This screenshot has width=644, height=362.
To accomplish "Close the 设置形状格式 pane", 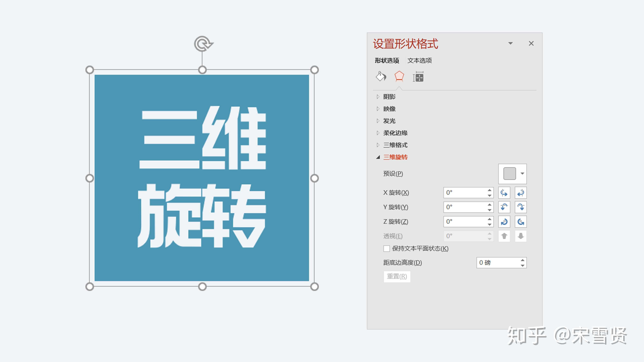I will click(x=531, y=43).
